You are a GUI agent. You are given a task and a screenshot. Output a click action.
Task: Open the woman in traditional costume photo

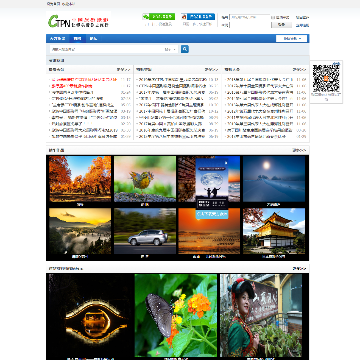tap(261, 315)
